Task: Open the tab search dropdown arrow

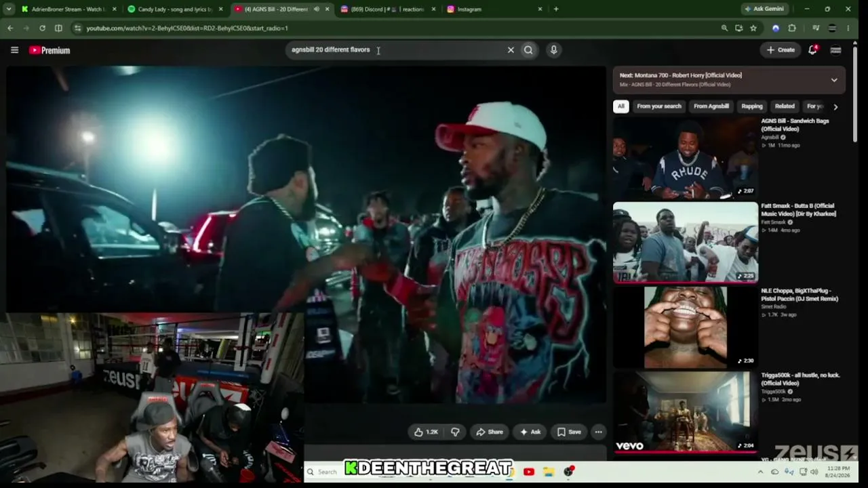Action: pos(9,9)
